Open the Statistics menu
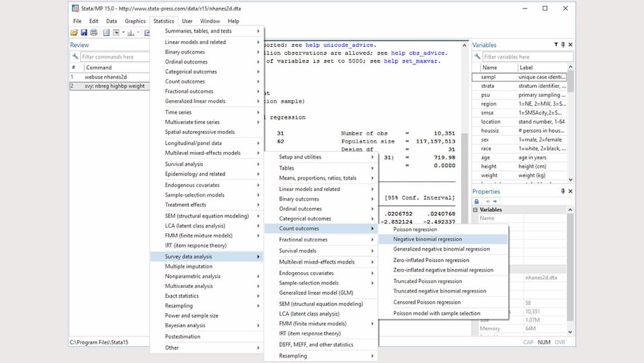 coord(163,20)
